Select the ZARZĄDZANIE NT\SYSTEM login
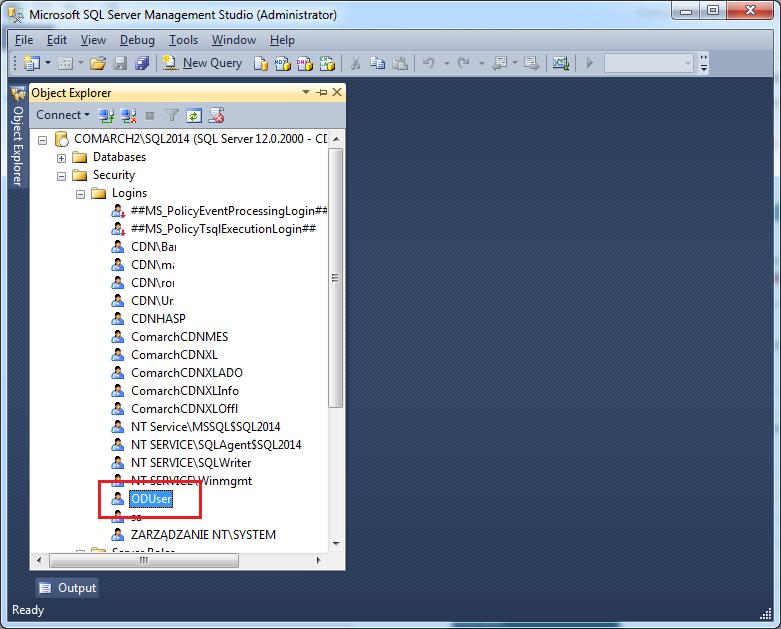Screen dimensions: 781x629 (x=203, y=535)
